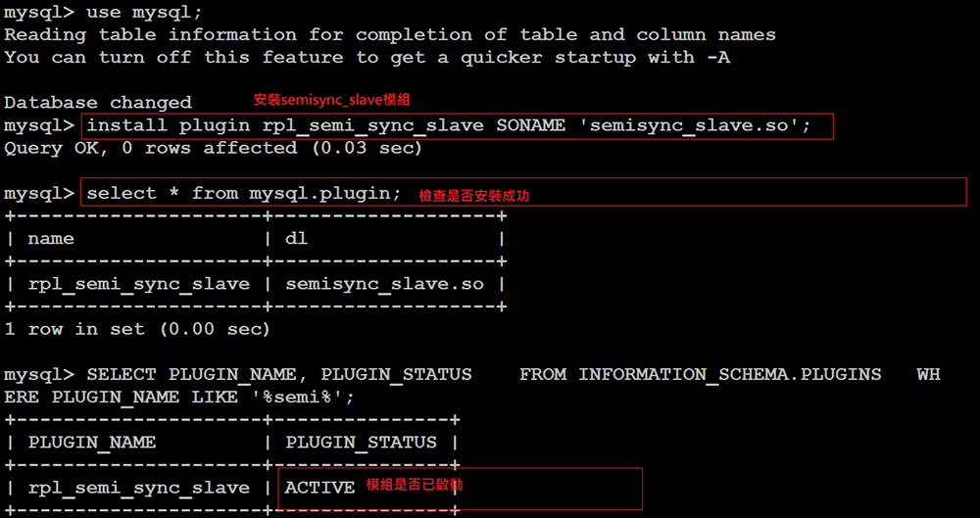Image resolution: width=980 pixels, height=518 pixels.
Task: Click the 'name' column header
Action: point(51,239)
